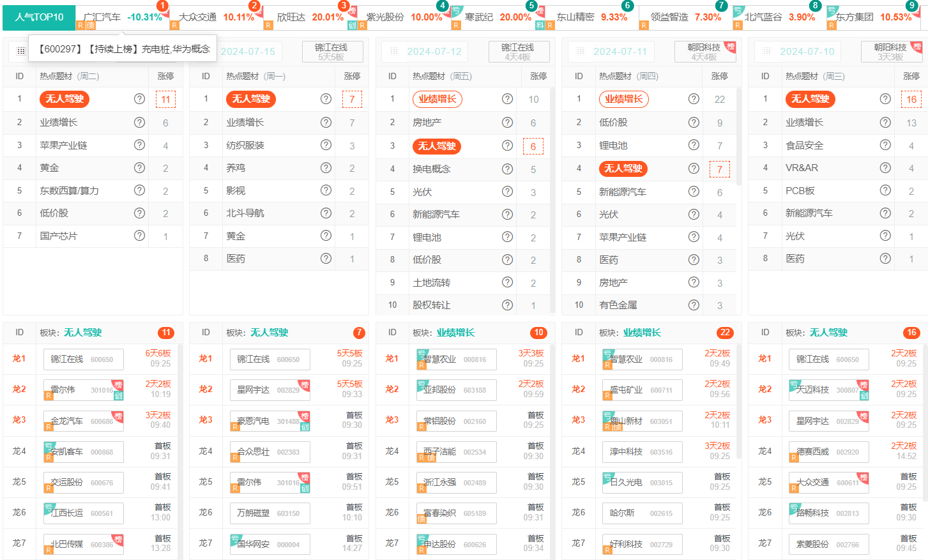Click help icon for PCB板 row
Screen dimensions: 928x560
885,190
